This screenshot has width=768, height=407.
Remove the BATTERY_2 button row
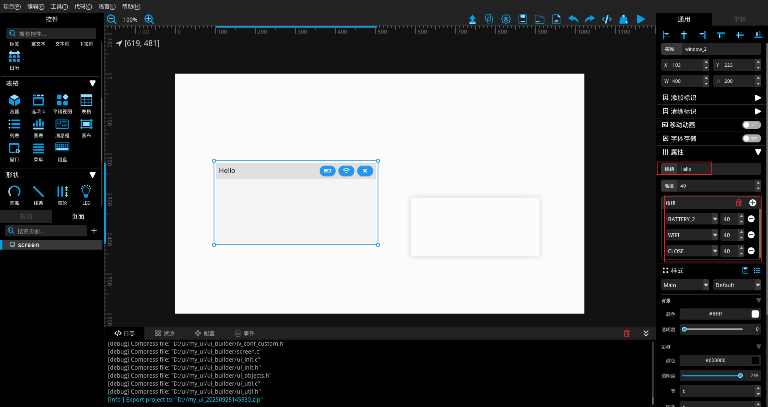pyautogui.click(x=751, y=219)
